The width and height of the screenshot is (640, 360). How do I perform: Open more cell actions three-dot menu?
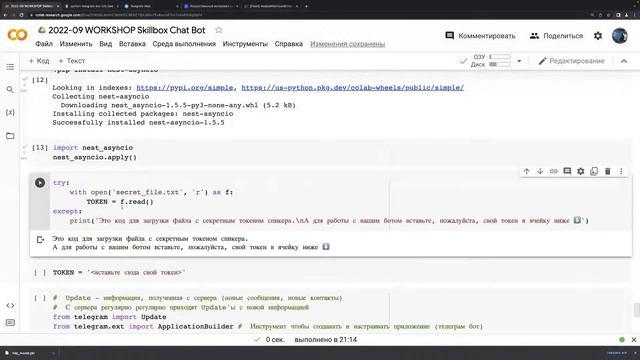point(621,171)
